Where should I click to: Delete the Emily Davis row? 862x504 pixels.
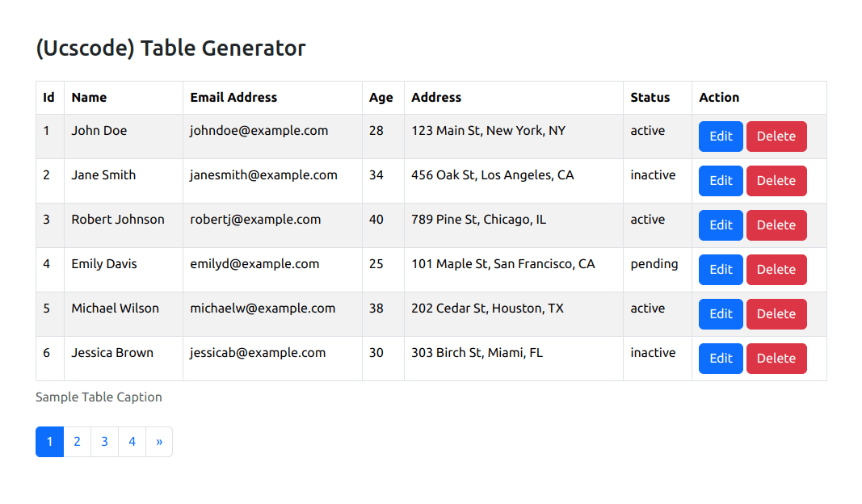coord(776,270)
